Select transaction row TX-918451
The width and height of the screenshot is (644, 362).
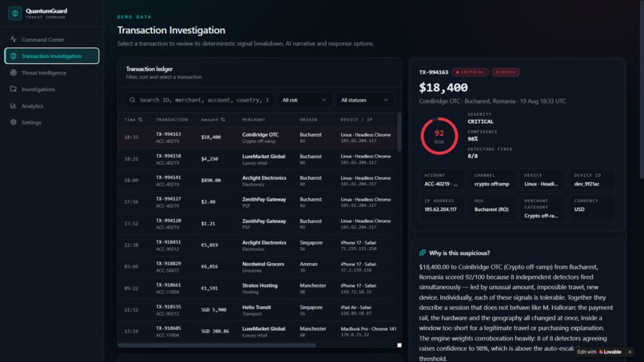[x=257, y=245]
